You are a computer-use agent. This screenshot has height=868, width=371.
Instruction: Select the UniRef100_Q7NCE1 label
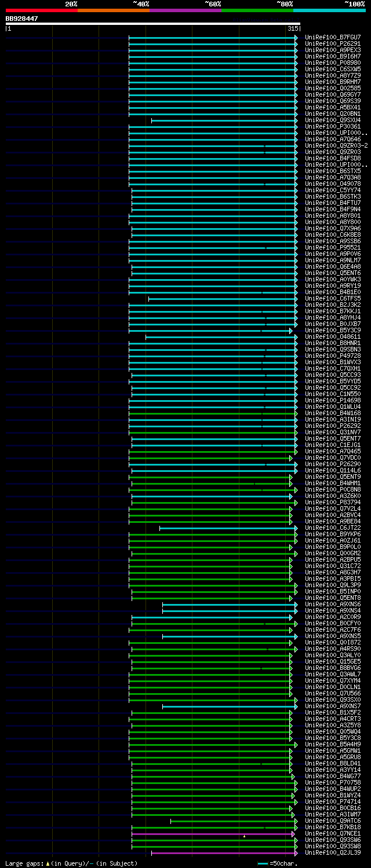[x=333, y=833]
